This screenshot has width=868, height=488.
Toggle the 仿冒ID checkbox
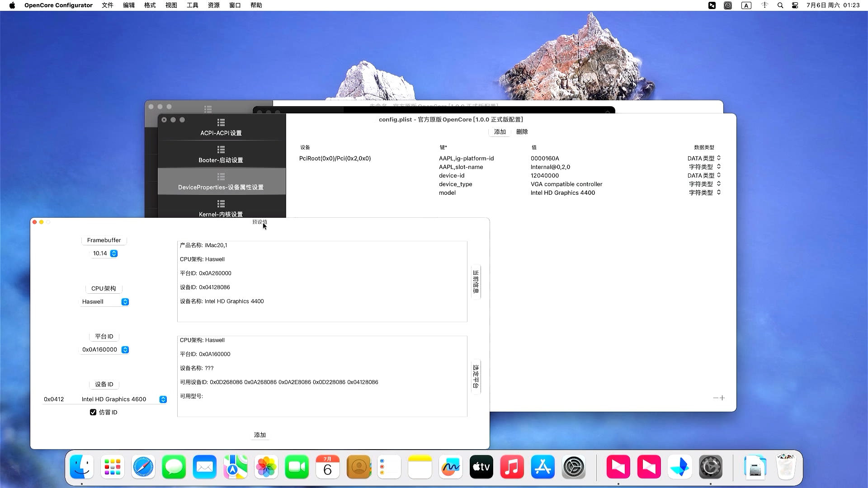tap(93, 412)
